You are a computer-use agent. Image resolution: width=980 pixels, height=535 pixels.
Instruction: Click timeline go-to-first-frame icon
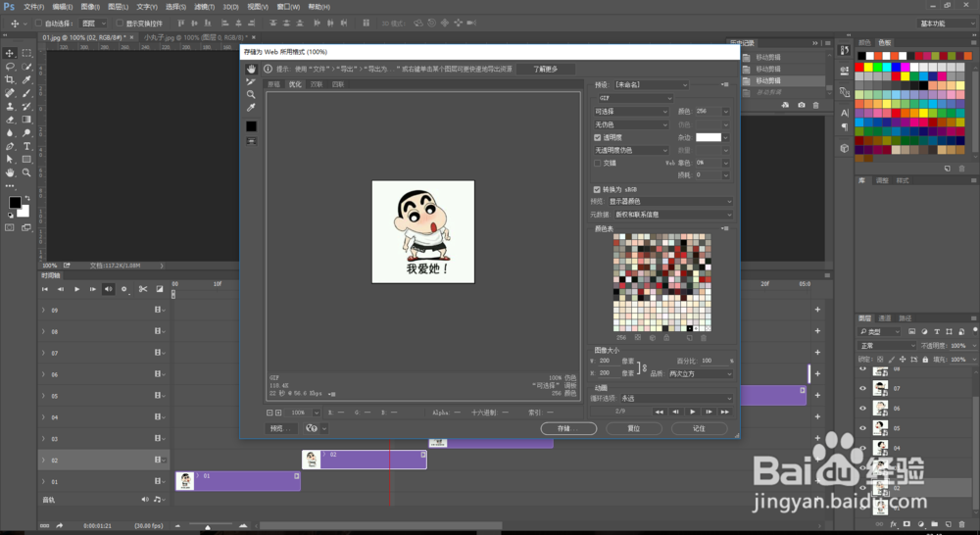click(44, 289)
